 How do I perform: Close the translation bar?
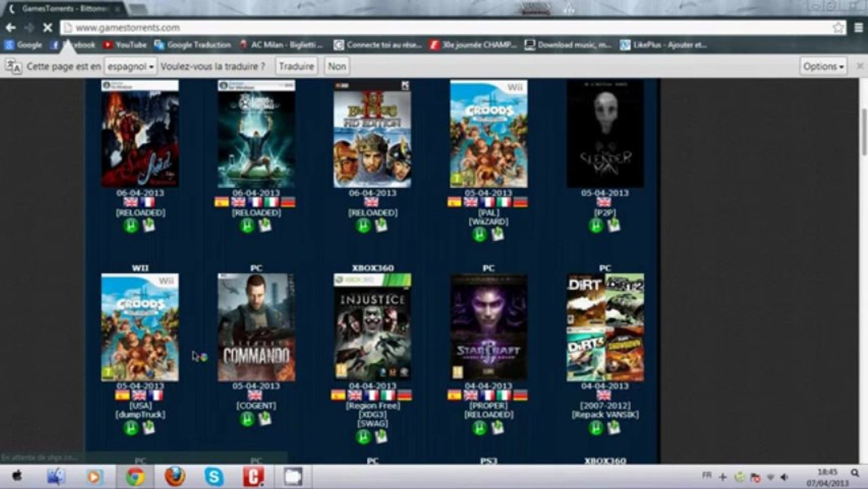[859, 66]
